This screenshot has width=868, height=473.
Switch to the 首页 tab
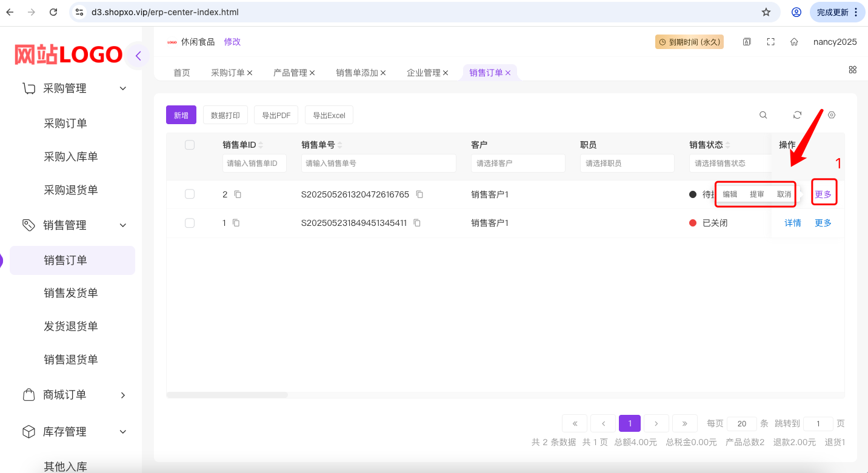182,73
